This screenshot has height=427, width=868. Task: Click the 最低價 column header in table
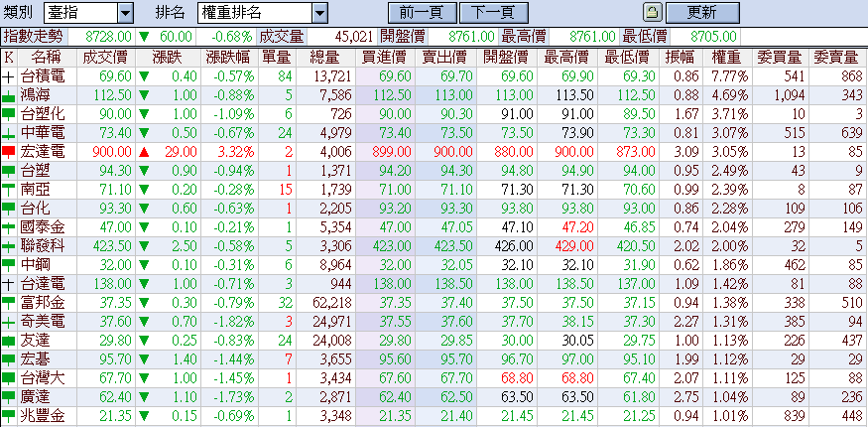[x=627, y=57]
